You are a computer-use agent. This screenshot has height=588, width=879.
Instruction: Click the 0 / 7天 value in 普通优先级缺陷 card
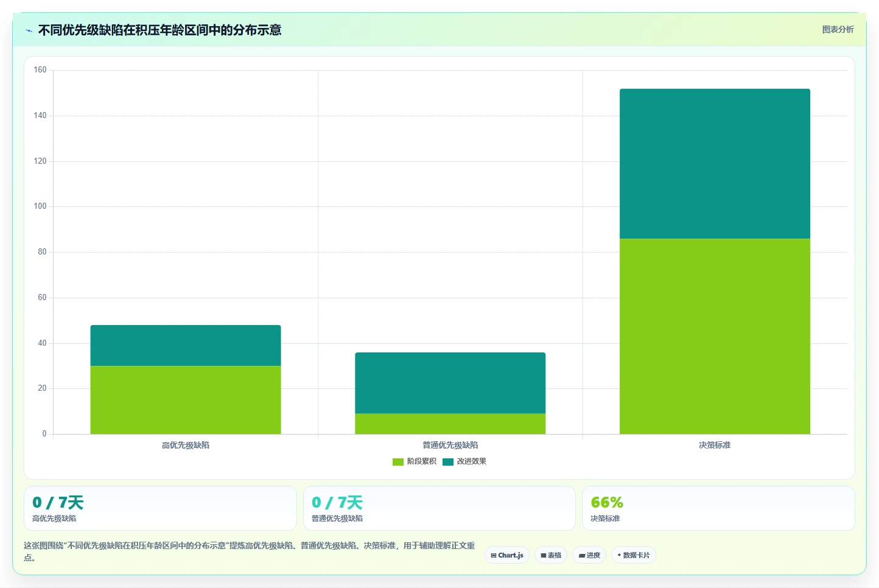(x=337, y=502)
